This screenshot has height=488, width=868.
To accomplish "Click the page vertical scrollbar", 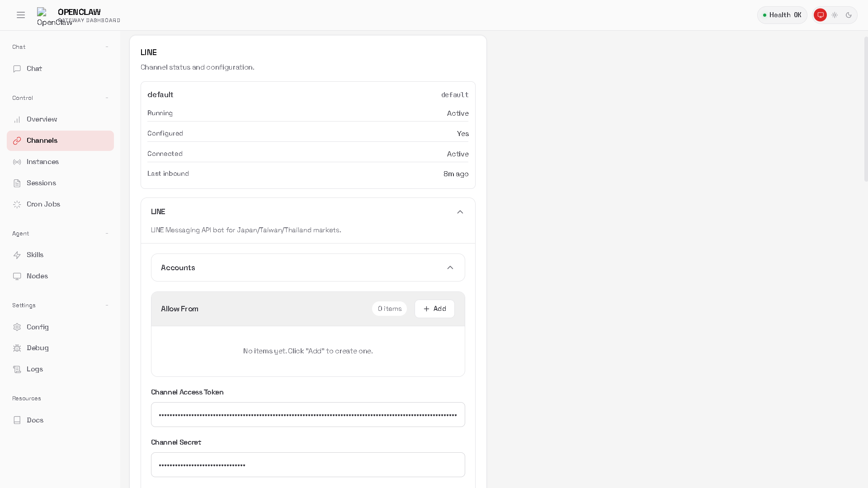I will click(x=866, y=108).
